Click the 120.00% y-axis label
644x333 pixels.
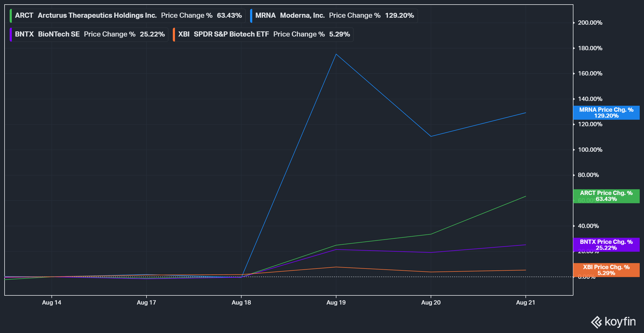[x=590, y=124]
